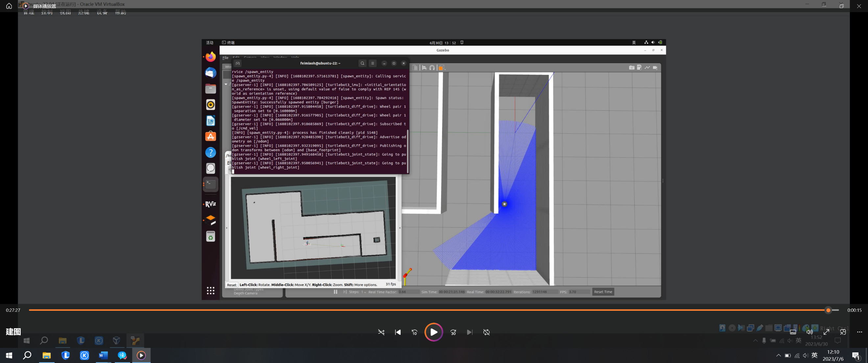Open Gazebo File menu
This screenshot has height=363, width=868.
click(x=225, y=57)
